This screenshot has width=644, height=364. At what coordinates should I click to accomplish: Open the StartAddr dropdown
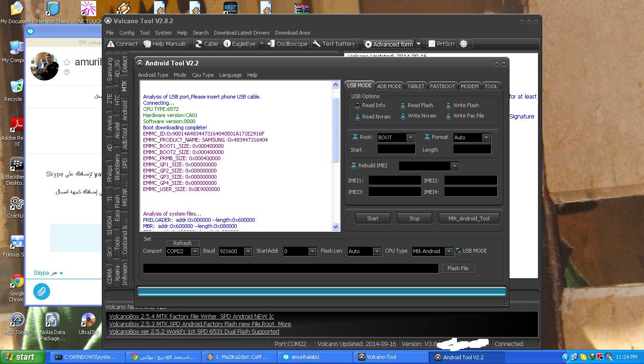(312, 251)
